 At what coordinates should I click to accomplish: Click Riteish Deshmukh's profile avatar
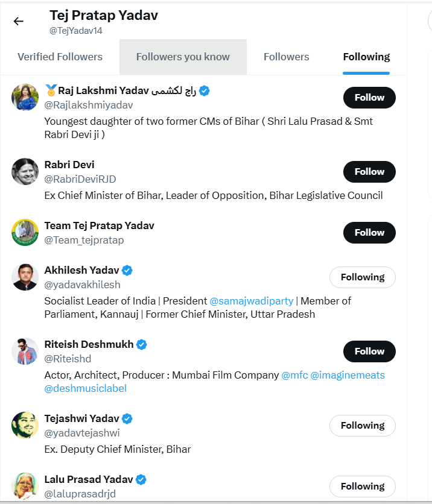(x=25, y=351)
